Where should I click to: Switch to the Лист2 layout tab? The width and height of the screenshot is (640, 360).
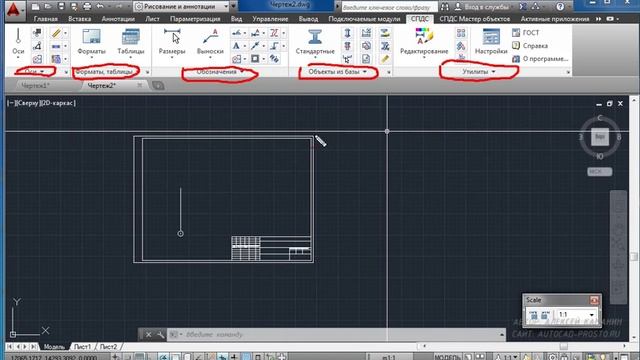pyautogui.click(x=108, y=347)
